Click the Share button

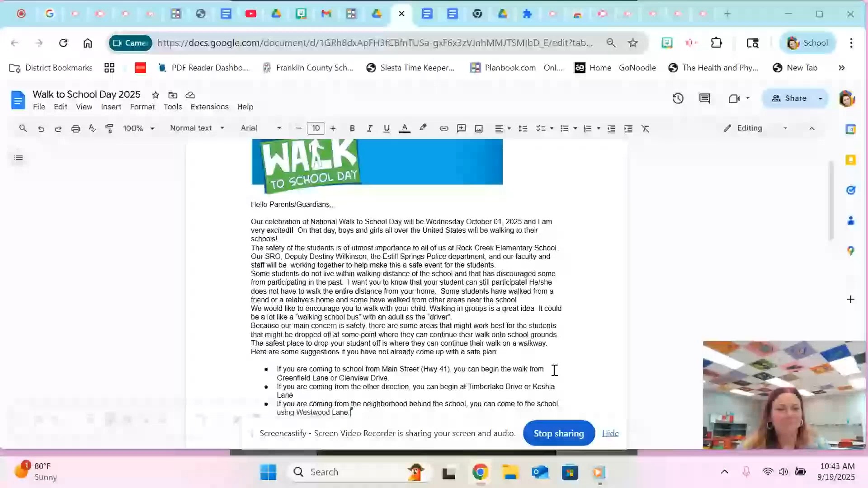coord(789,99)
